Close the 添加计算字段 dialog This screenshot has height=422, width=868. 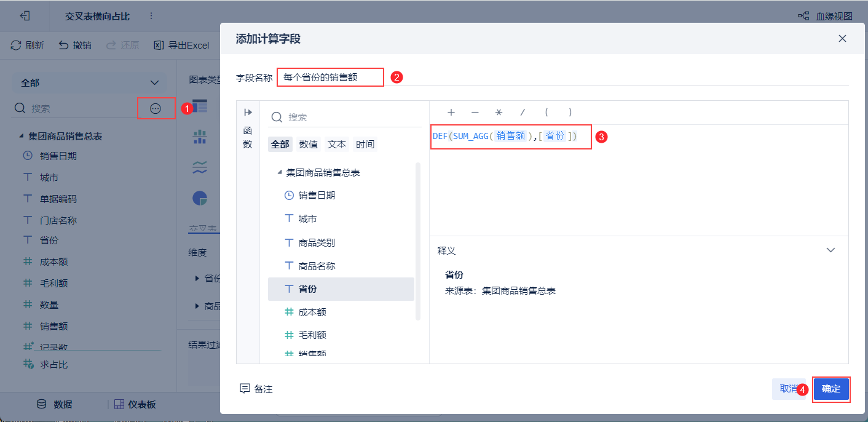842,39
